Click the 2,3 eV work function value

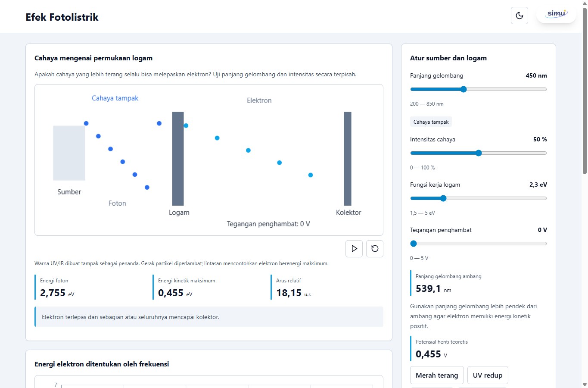pos(538,185)
